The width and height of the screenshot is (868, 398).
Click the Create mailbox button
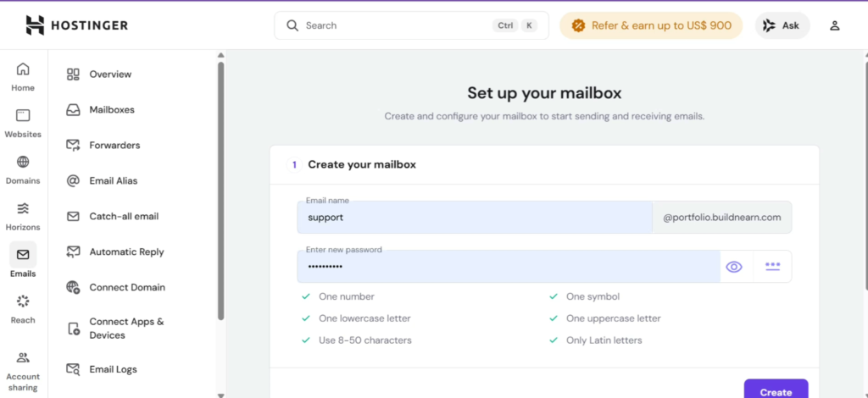pos(776,390)
